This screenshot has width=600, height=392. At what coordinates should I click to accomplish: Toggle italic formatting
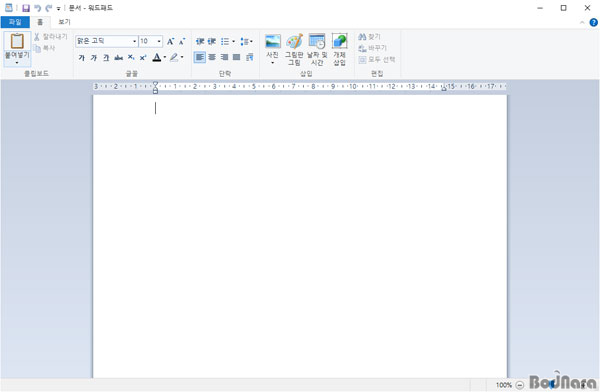click(94, 57)
